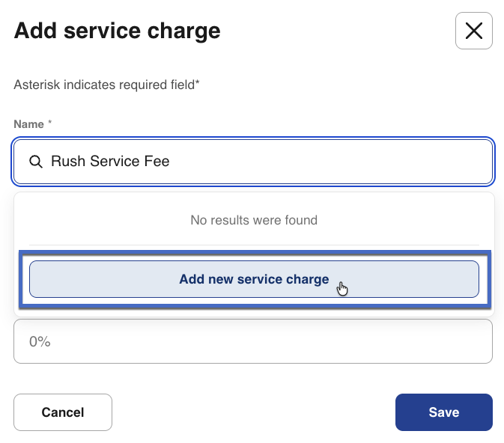The image size is (504, 443).
Task: Select the Add new service charge option
Action: pyautogui.click(x=254, y=279)
